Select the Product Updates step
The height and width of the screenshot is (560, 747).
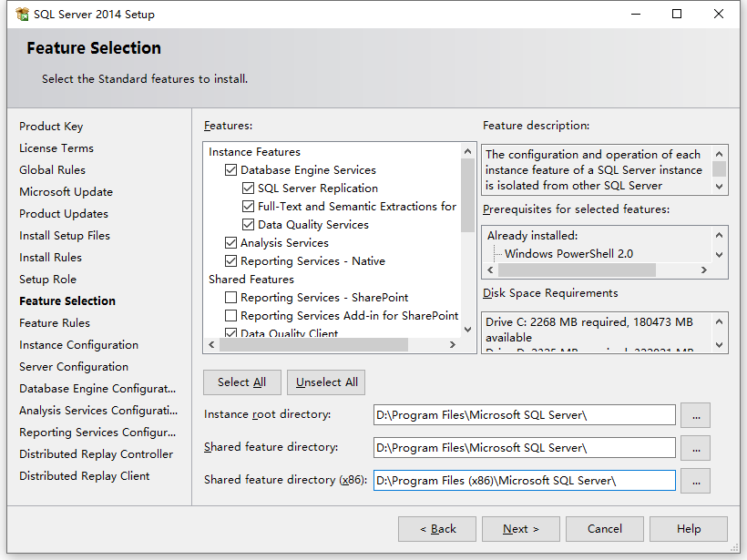tap(64, 214)
